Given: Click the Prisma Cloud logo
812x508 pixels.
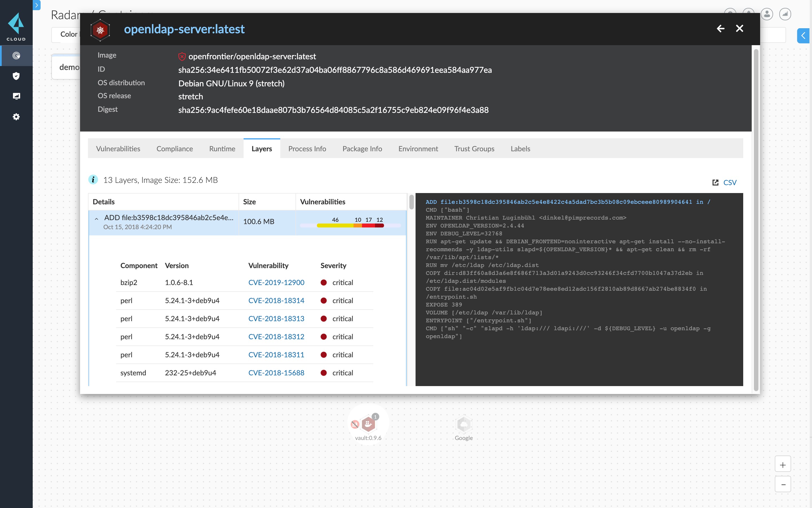Looking at the screenshot, I should 16,27.
